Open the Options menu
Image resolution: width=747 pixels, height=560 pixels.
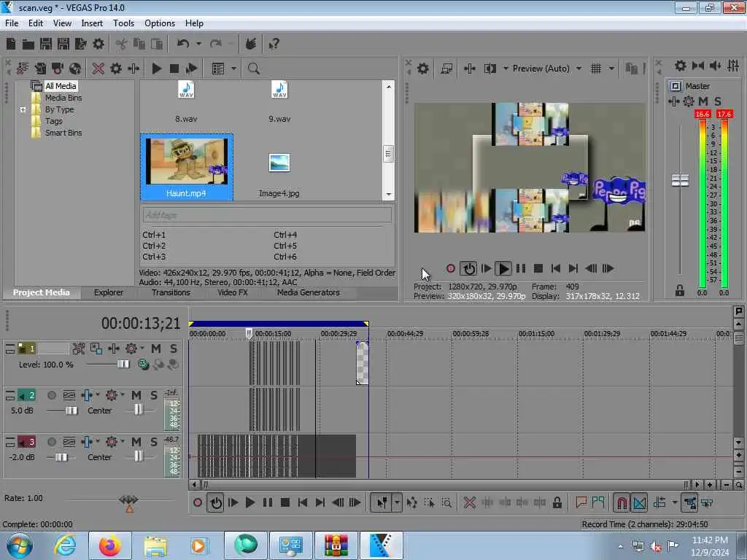tap(160, 23)
